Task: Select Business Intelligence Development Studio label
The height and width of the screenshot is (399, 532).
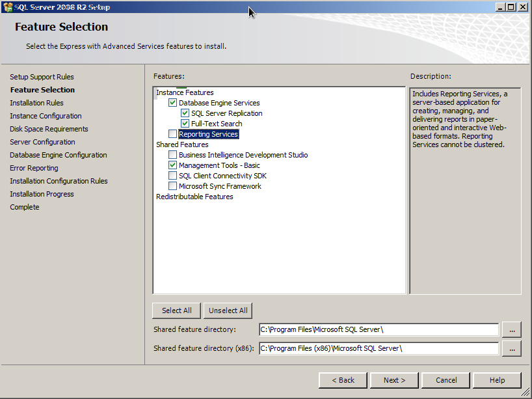Action: (243, 155)
